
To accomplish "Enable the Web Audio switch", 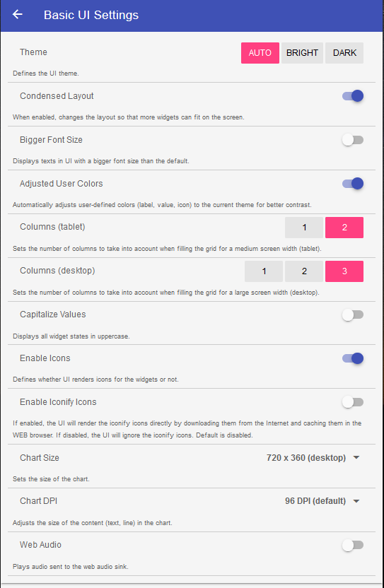I will click(353, 546).
